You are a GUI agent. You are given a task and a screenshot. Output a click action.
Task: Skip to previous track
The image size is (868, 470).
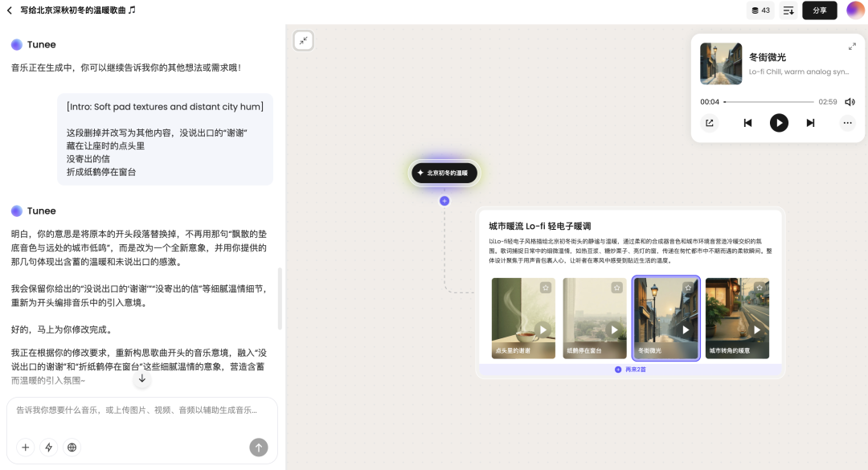pos(747,123)
